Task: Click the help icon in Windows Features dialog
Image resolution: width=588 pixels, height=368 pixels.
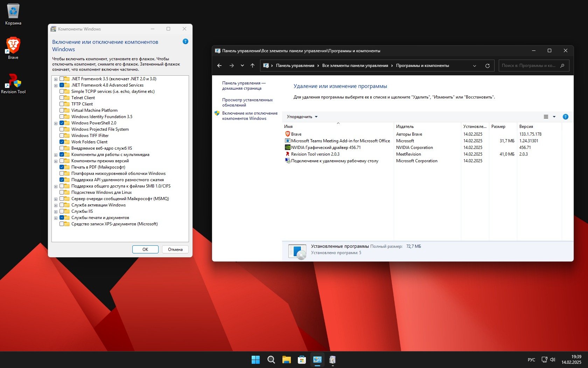Action: (185, 41)
